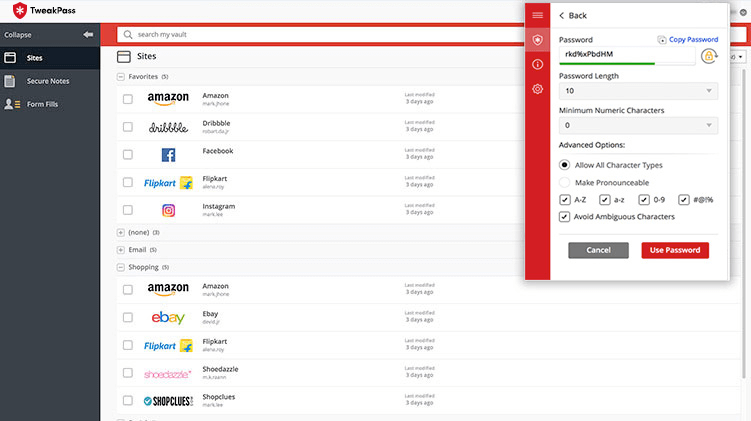Open the info icon in the red sidebar

pos(537,64)
